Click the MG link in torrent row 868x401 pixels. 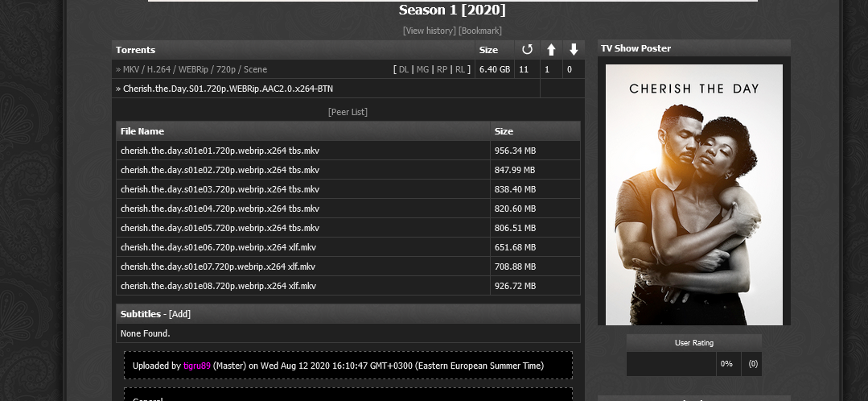[x=422, y=69]
